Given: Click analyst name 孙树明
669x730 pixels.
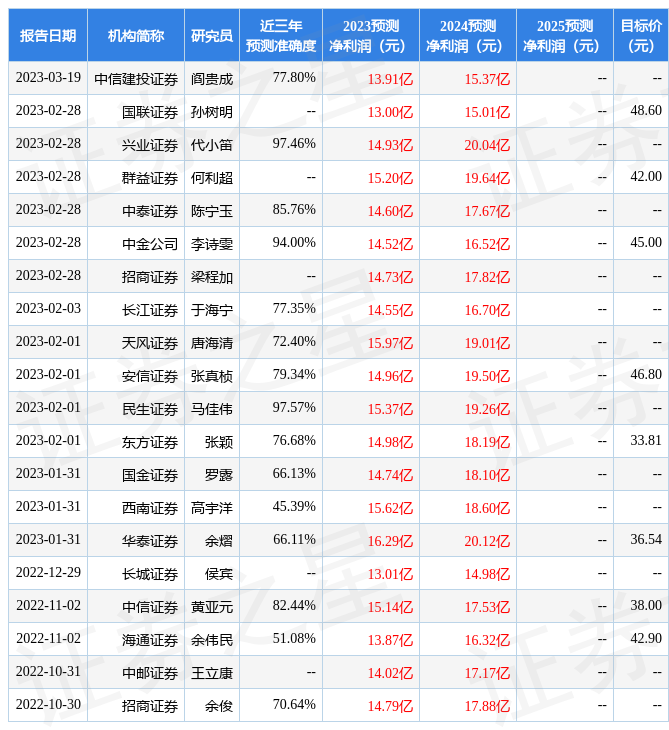Looking at the screenshot, I should (x=212, y=112).
